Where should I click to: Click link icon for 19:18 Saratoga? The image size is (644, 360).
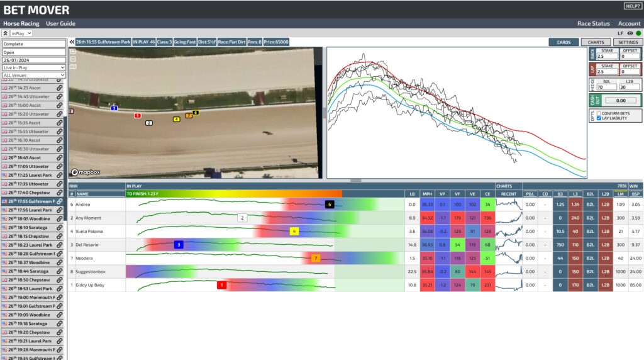60,323
